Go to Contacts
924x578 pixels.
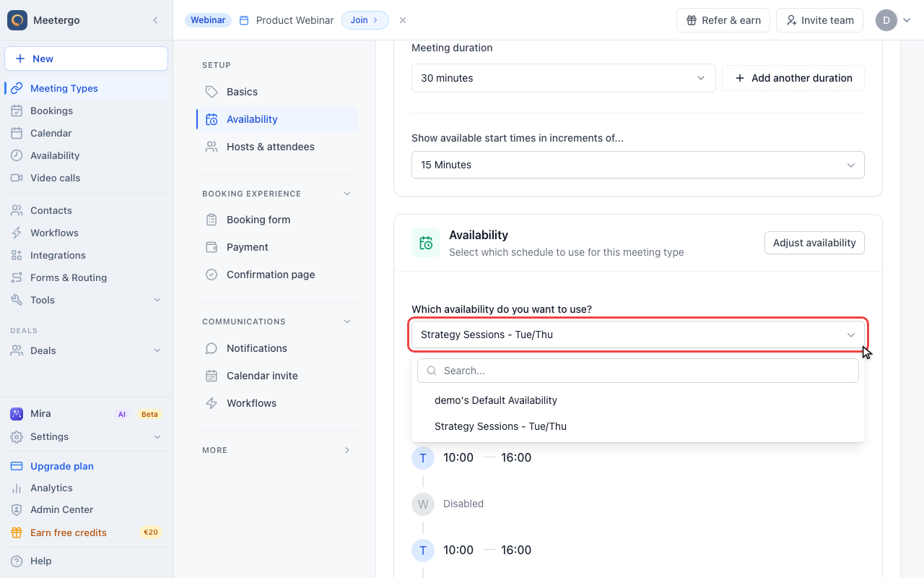pyautogui.click(x=86, y=210)
